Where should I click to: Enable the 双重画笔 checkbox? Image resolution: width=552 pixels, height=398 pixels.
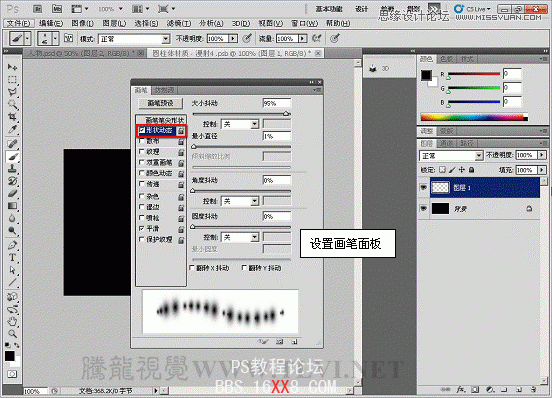click(142, 163)
